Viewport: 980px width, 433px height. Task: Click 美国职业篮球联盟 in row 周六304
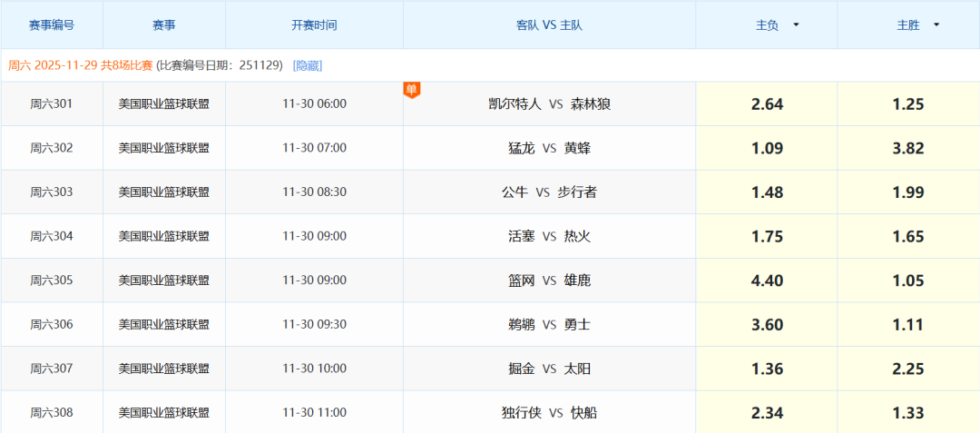click(164, 237)
